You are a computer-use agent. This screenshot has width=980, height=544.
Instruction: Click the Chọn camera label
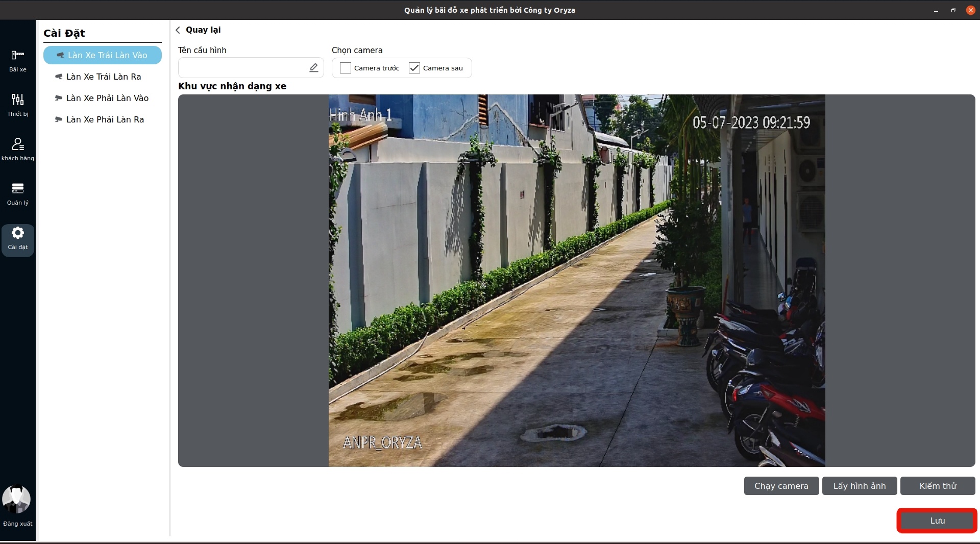(357, 50)
